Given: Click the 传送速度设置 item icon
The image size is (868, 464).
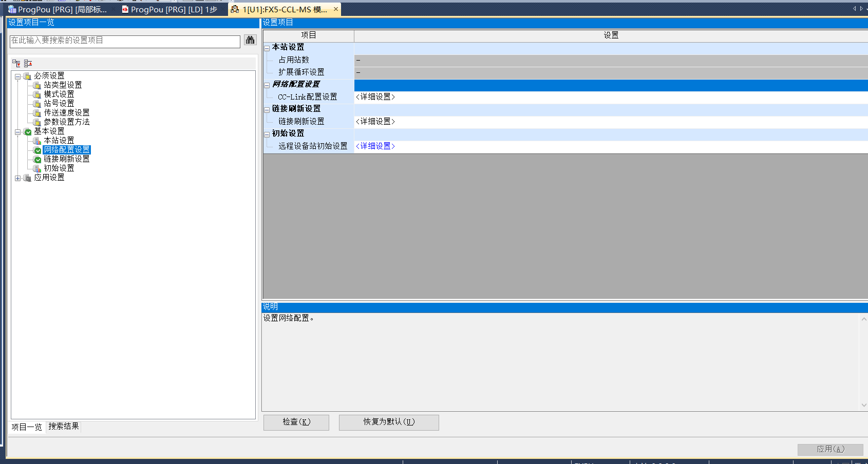Looking at the screenshot, I should click(x=37, y=113).
